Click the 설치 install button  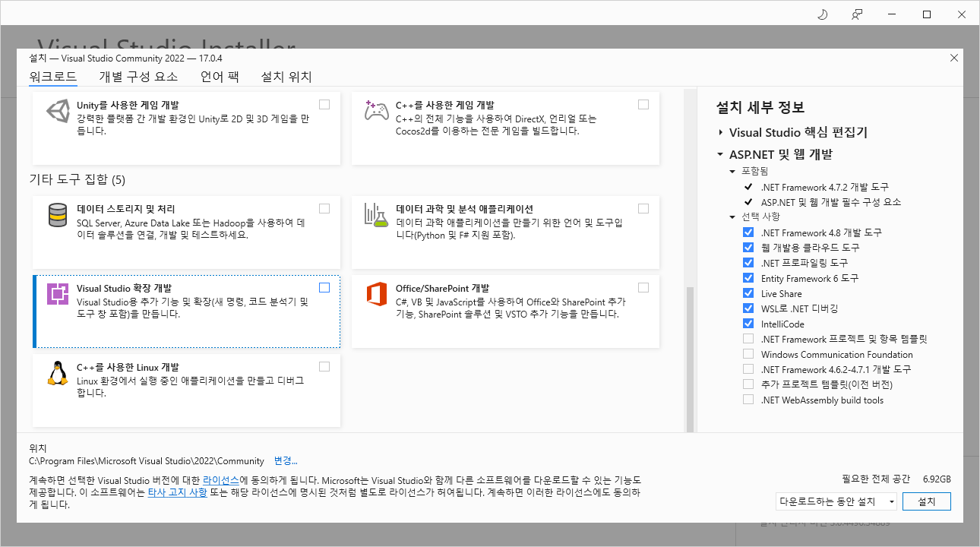pyautogui.click(x=927, y=501)
